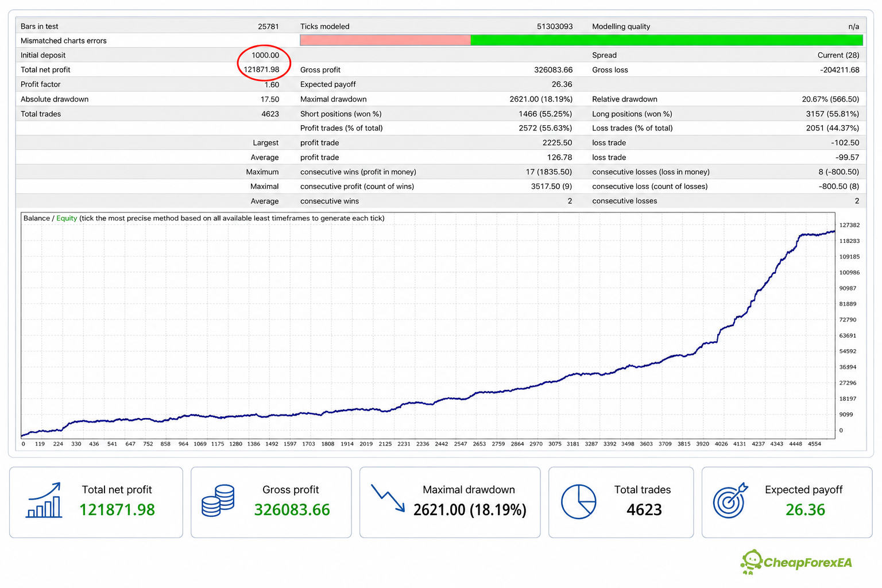Select the green 26.36 value in the summary card

click(805, 510)
